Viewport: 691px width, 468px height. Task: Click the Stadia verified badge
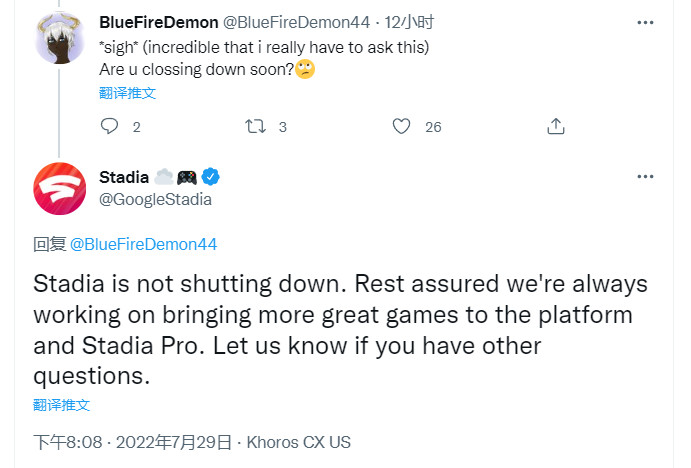tap(212, 177)
